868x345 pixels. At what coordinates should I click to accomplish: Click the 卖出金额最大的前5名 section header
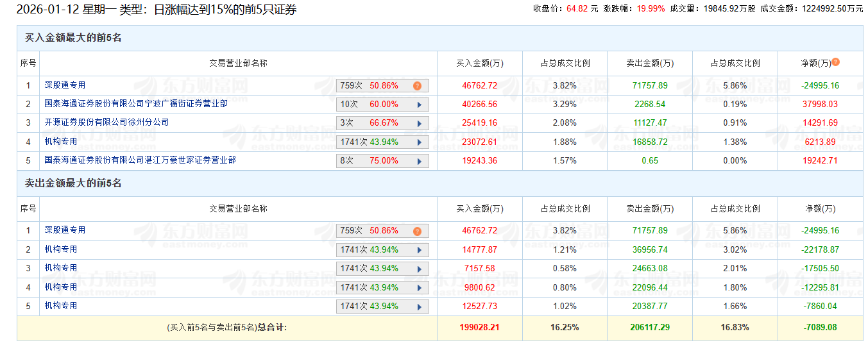coord(73,183)
